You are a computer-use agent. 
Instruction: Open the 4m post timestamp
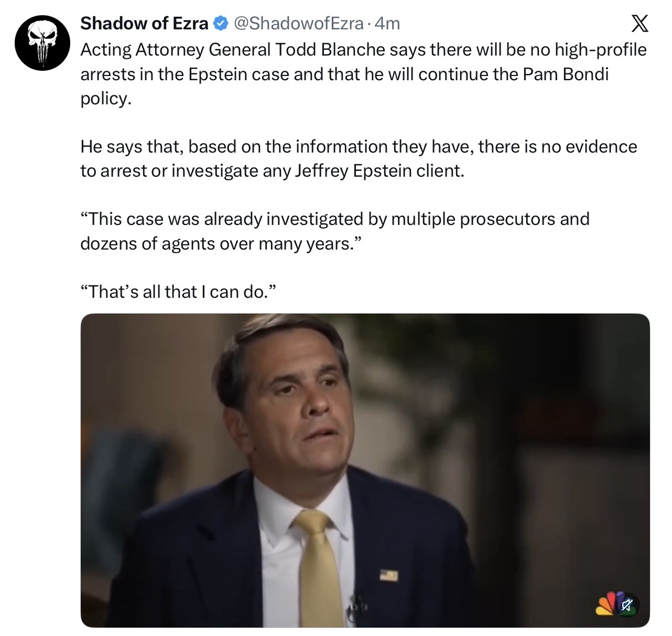pos(387,24)
